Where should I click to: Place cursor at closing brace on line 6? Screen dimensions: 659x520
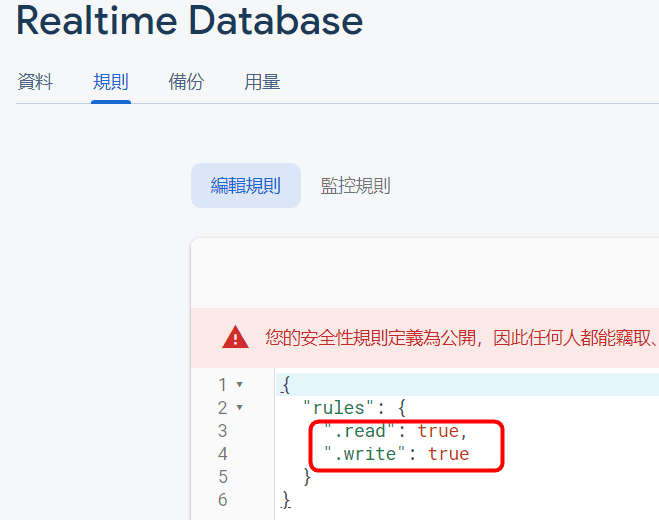(x=286, y=500)
